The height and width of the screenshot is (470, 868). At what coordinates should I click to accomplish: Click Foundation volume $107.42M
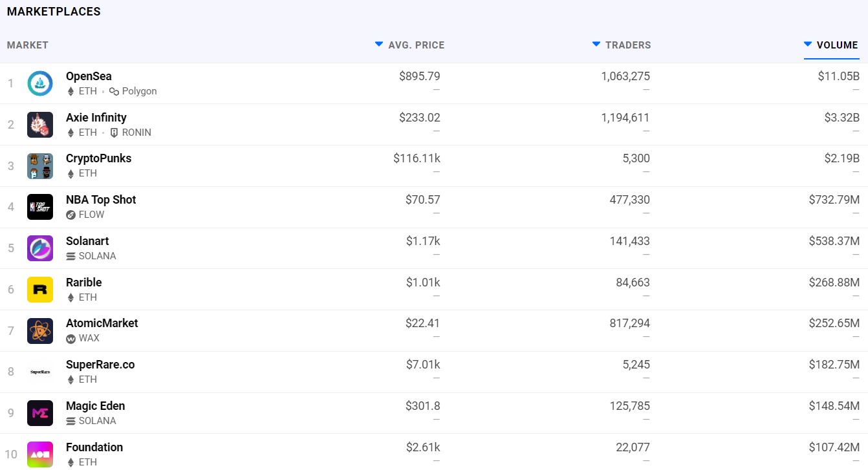click(x=834, y=447)
